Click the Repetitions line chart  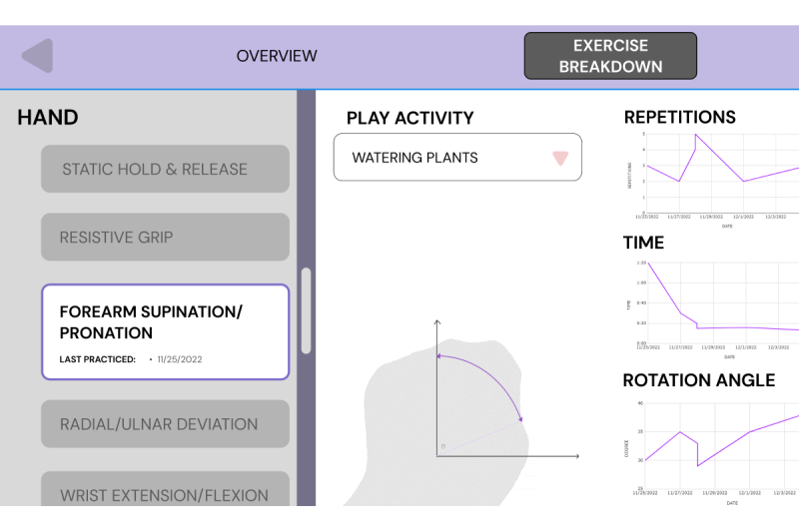point(713,176)
